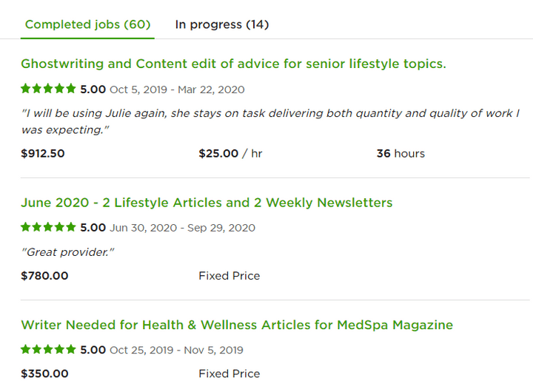Click the "I will be using Julie again" review
The height and width of the screenshot is (392, 533).
click(270, 121)
